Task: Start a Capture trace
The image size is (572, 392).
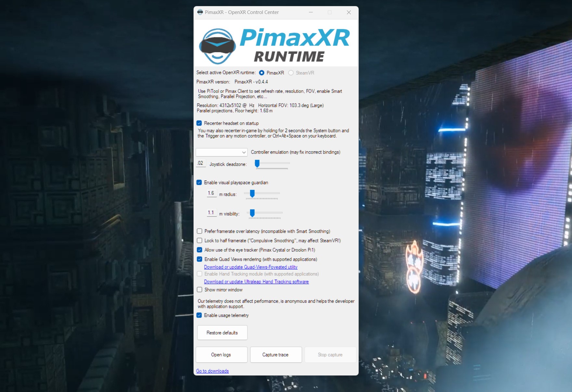Action: pyautogui.click(x=275, y=355)
